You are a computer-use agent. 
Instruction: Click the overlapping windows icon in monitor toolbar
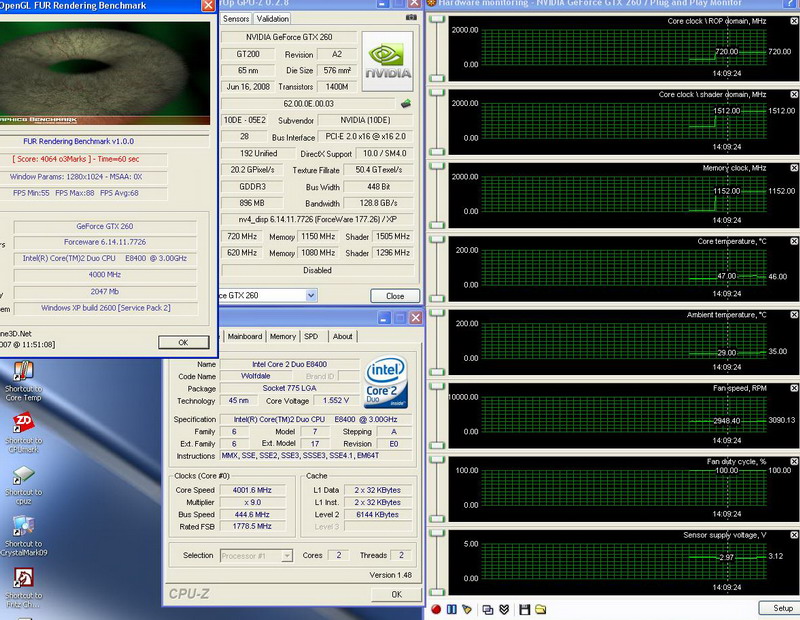click(488, 609)
